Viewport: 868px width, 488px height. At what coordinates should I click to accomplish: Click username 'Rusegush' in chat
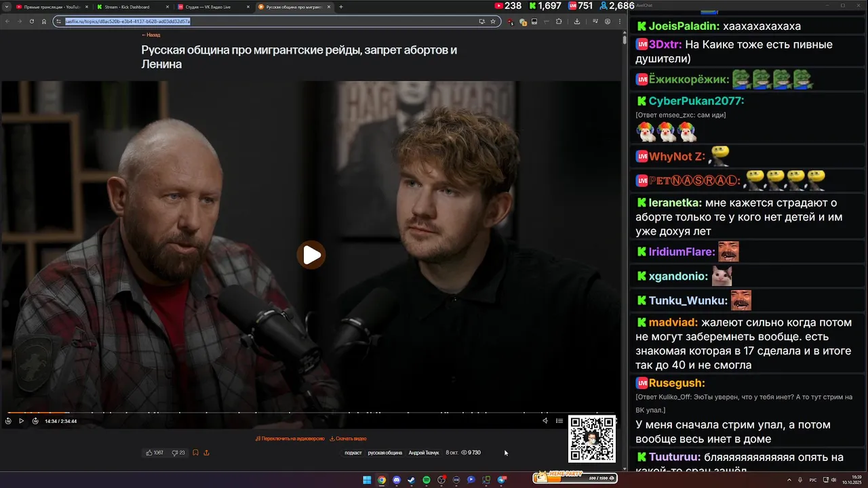(x=677, y=384)
